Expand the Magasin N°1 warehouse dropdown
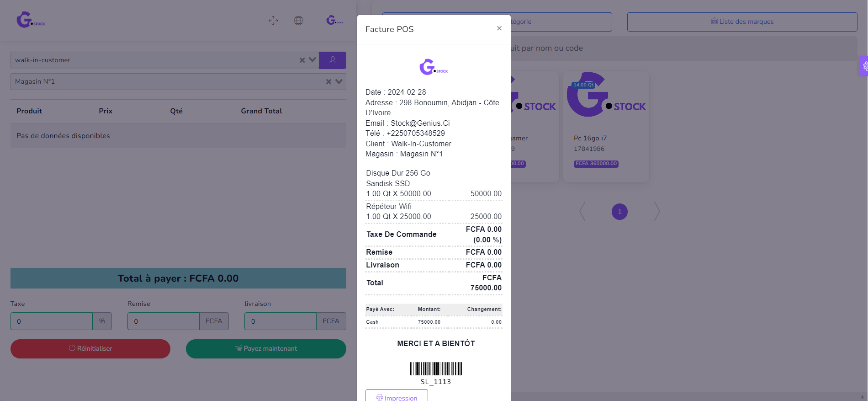The width and height of the screenshot is (868, 401). [x=339, y=81]
